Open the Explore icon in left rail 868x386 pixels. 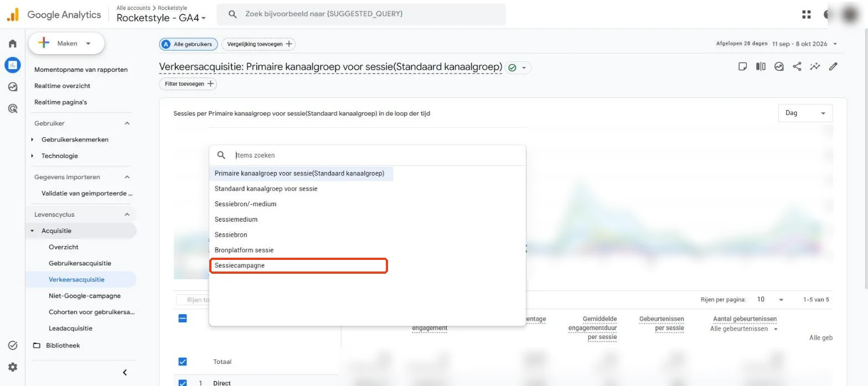[x=12, y=87]
